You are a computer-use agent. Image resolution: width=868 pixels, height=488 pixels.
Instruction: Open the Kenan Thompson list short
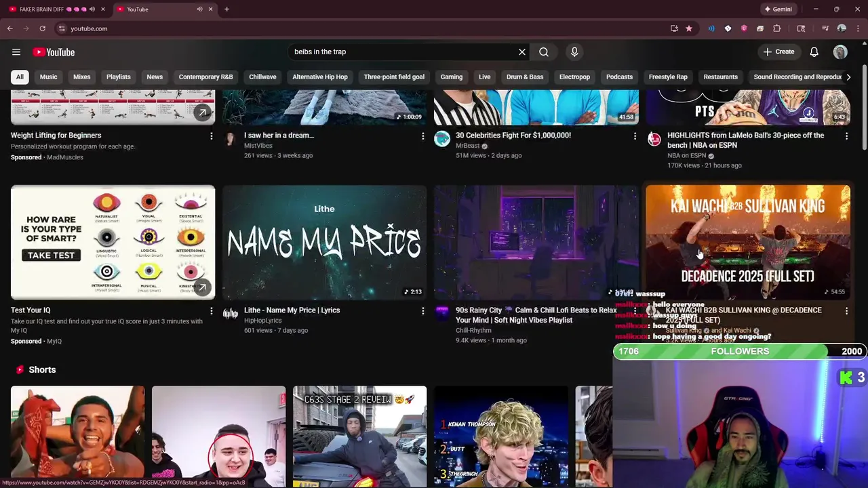coord(501,436)
